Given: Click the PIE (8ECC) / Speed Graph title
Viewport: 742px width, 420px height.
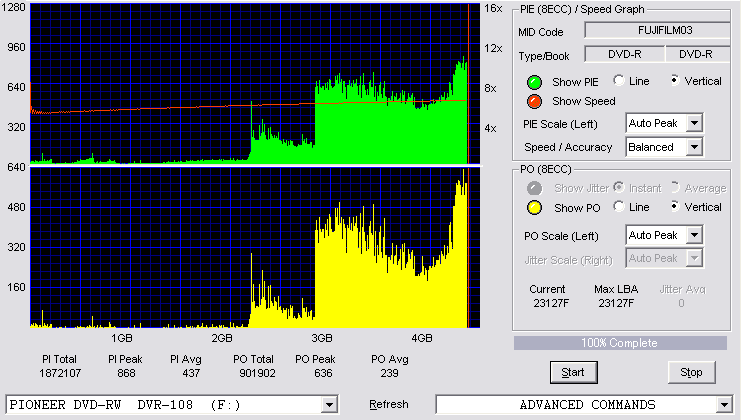Looking at the screenshot, I should tap(582, 9).
